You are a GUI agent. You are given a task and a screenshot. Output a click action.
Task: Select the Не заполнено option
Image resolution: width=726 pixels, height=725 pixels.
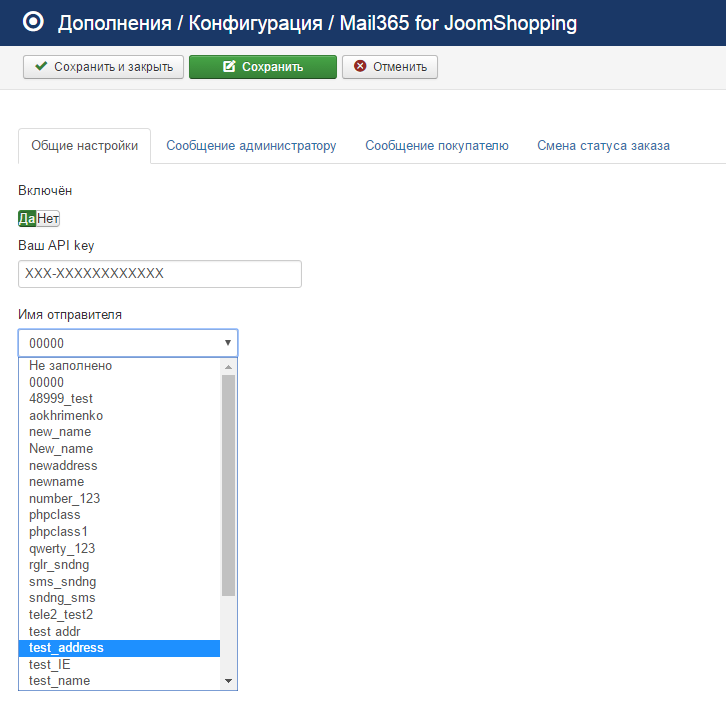(119, 366)
